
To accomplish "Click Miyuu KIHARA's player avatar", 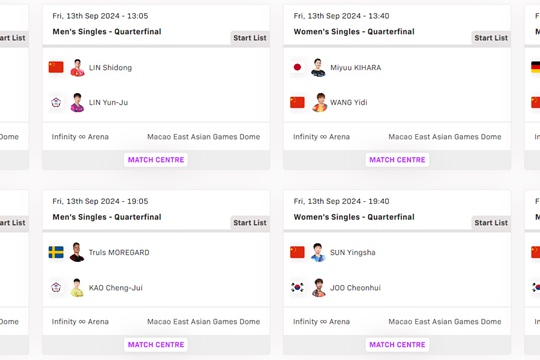I will pos(318,68).
